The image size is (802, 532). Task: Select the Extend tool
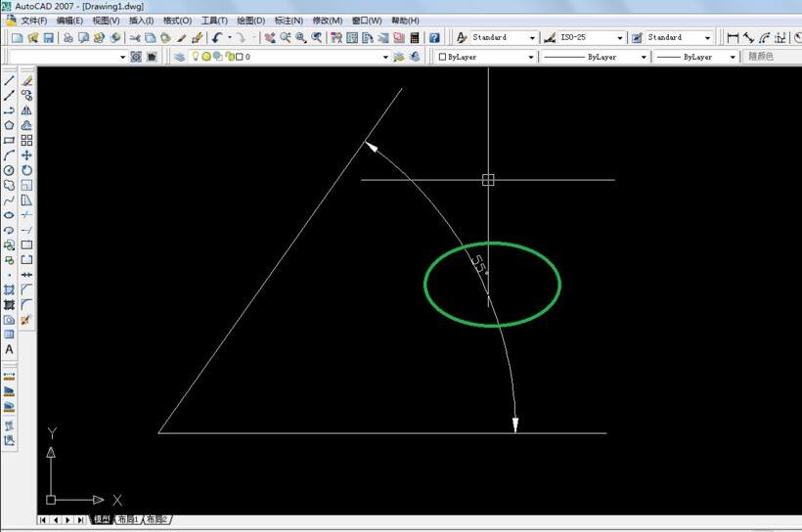(x=26, y=230)
